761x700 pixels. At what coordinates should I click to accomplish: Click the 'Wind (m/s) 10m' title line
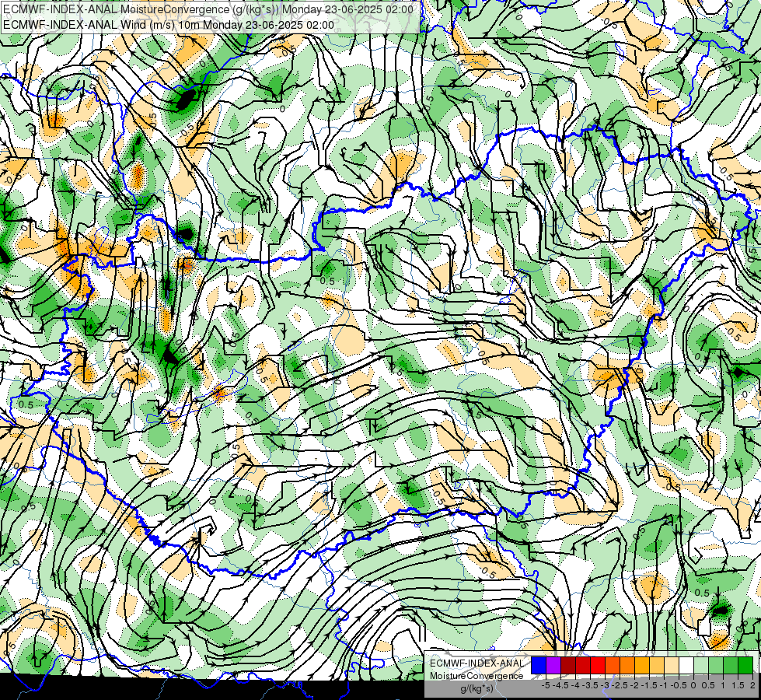click(x=169, y=25)
